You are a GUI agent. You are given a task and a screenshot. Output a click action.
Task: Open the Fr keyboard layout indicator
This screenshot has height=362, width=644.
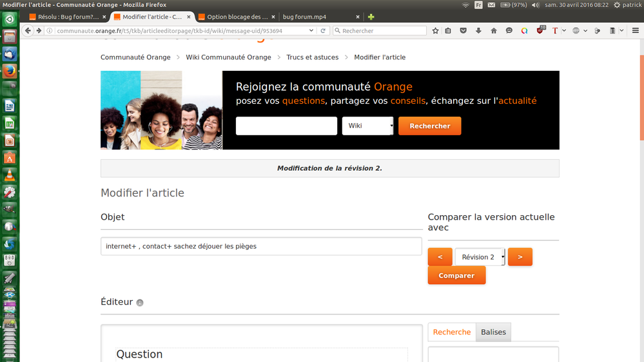pyautogui.click(x=478, y=5)
